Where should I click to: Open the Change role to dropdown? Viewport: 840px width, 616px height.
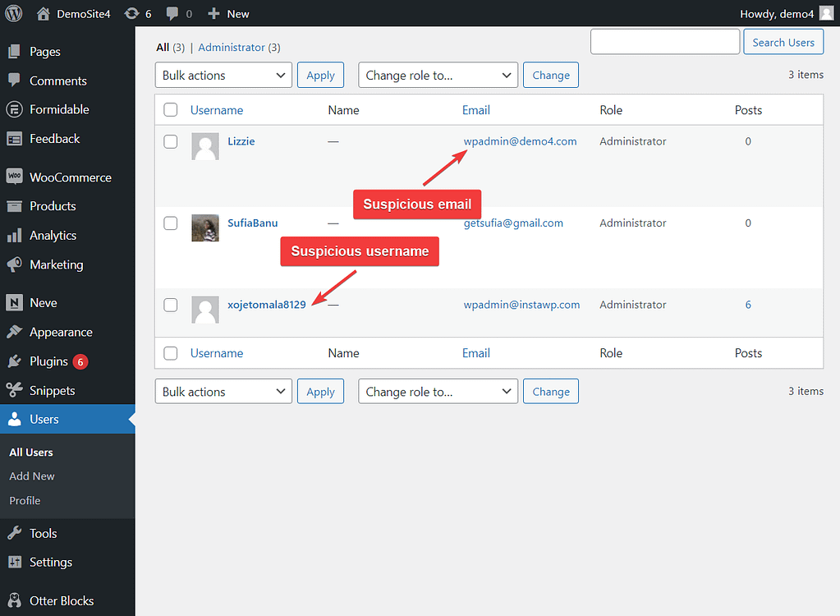[x=438, y=75]
